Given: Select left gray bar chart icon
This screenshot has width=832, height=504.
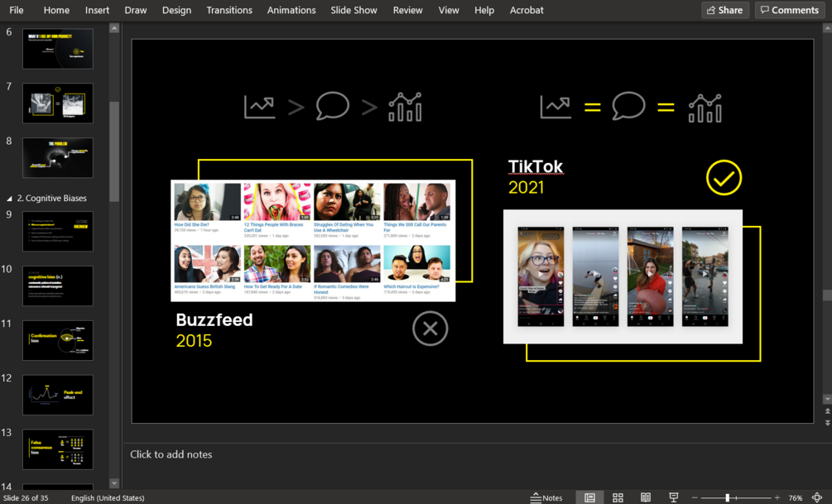Looking at the screenshot, I should [x=405, y=107].
